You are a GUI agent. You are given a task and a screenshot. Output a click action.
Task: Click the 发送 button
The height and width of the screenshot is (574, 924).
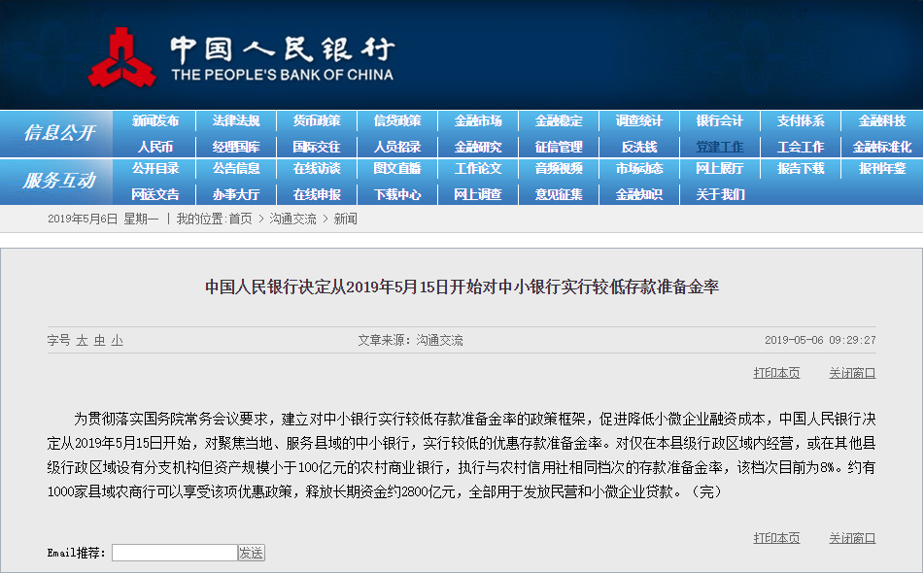251,553
